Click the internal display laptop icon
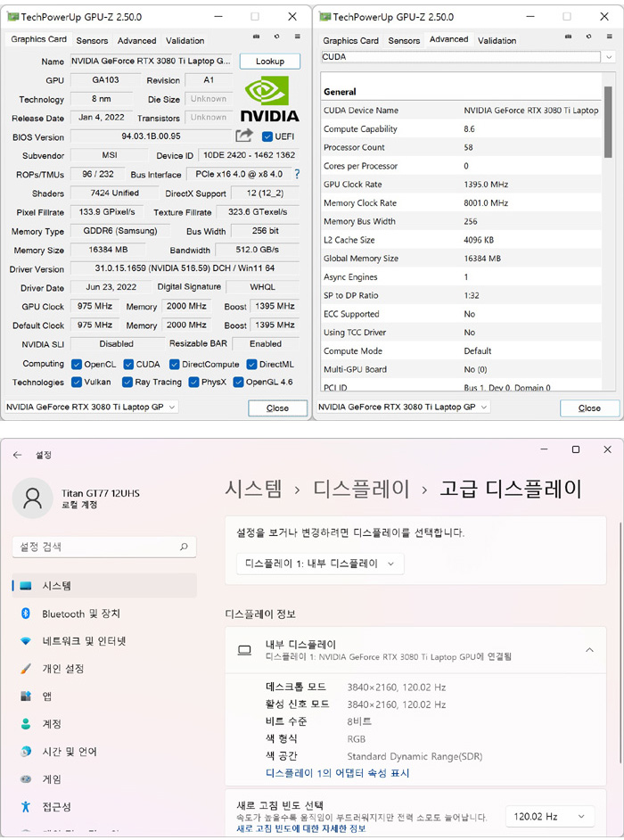The height and width of the screenshot is (840, 624). 244,650
